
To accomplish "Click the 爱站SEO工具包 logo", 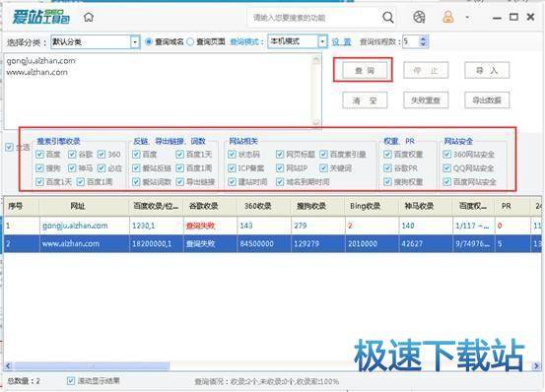I will tap(41, 17).
